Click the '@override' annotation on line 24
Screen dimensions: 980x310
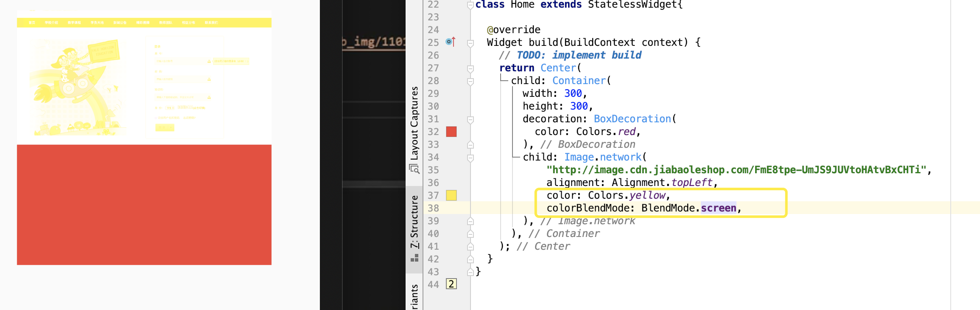pos(514,30)
